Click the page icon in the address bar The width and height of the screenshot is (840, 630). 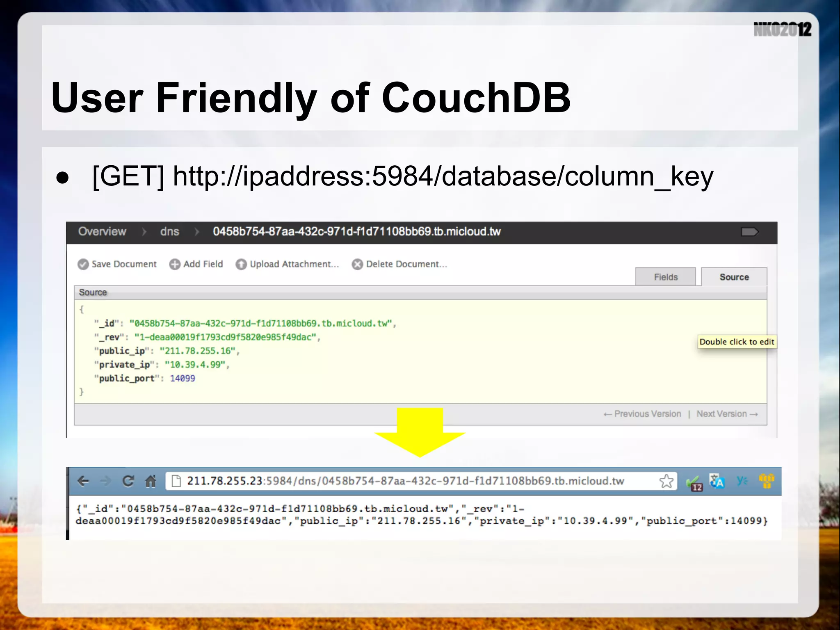pyautogui.click(x=176, y=481)
